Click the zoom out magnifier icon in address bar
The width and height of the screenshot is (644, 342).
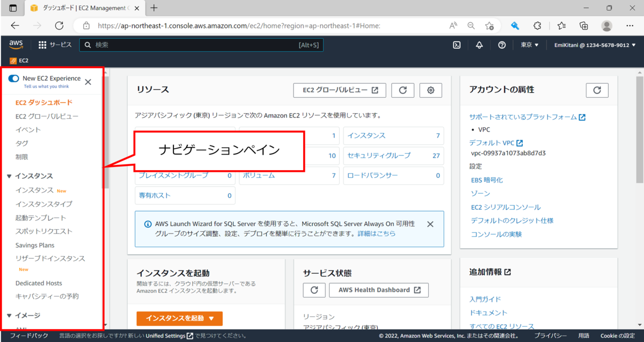click(x=471, y=25)
